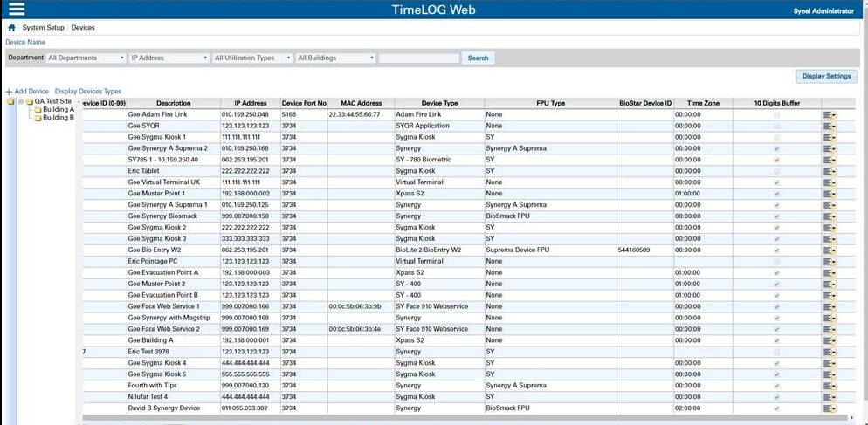Click the Add Device link
The width and height of the screenshot is (868, 425).
31,91
